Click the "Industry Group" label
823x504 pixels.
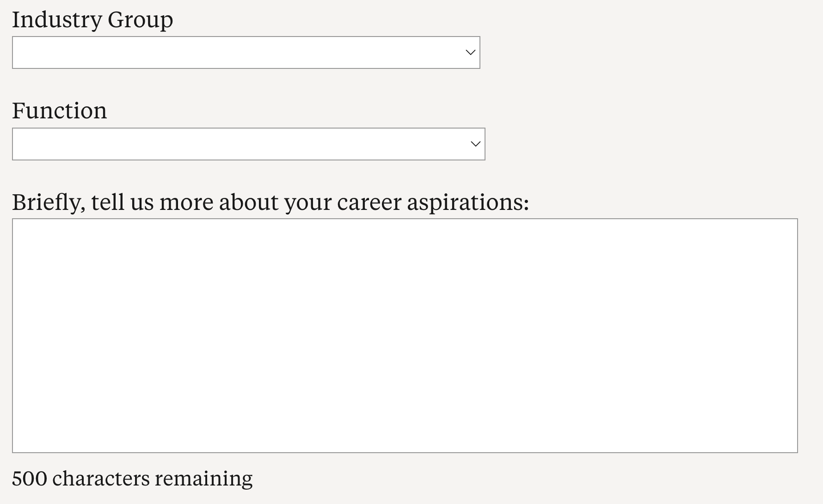point(92,20)
